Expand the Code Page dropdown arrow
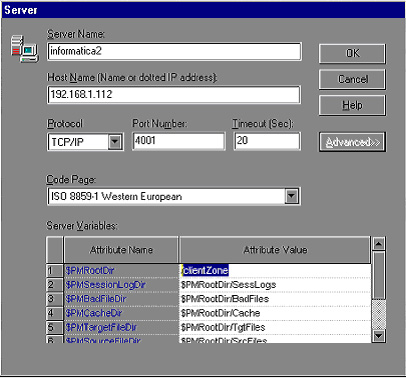The image size is (406, 378). (292, 196)
